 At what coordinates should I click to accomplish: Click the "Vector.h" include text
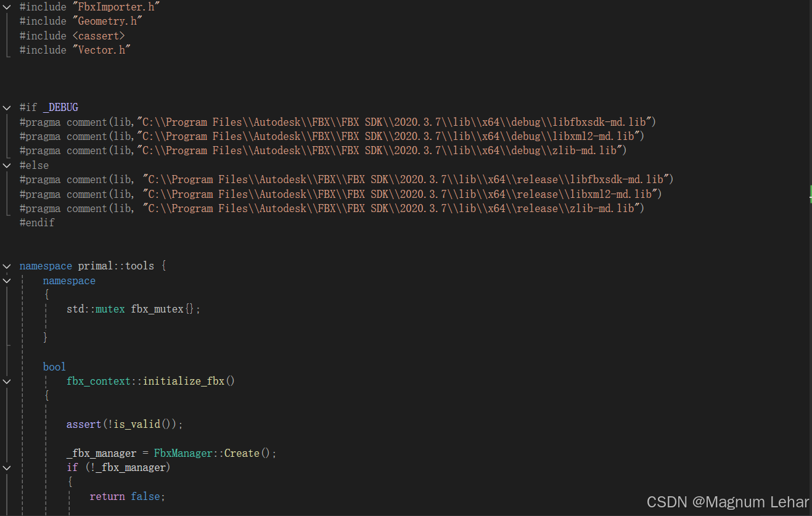(102, 50)
